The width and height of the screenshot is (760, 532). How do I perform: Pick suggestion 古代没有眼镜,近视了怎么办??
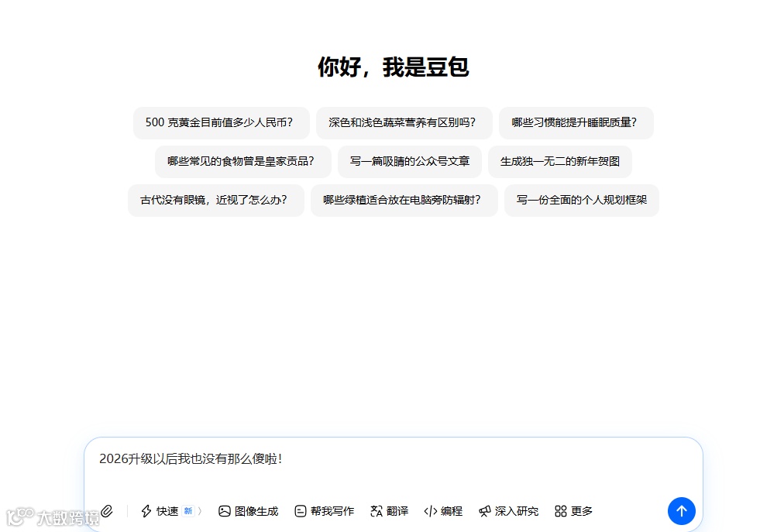point(215,200)
